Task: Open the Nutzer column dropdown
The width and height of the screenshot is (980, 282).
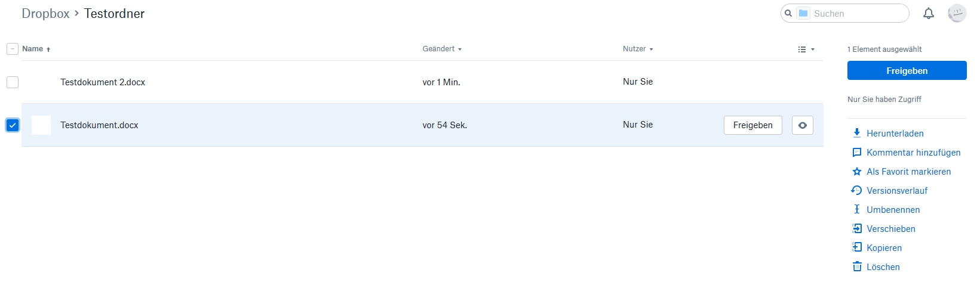Action: click(x=638, y=49)
